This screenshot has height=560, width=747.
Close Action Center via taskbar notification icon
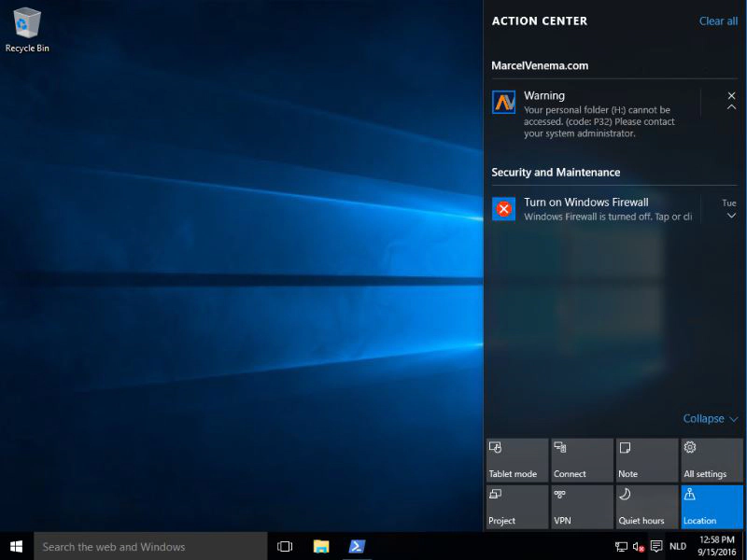click(x=656, y=547)
